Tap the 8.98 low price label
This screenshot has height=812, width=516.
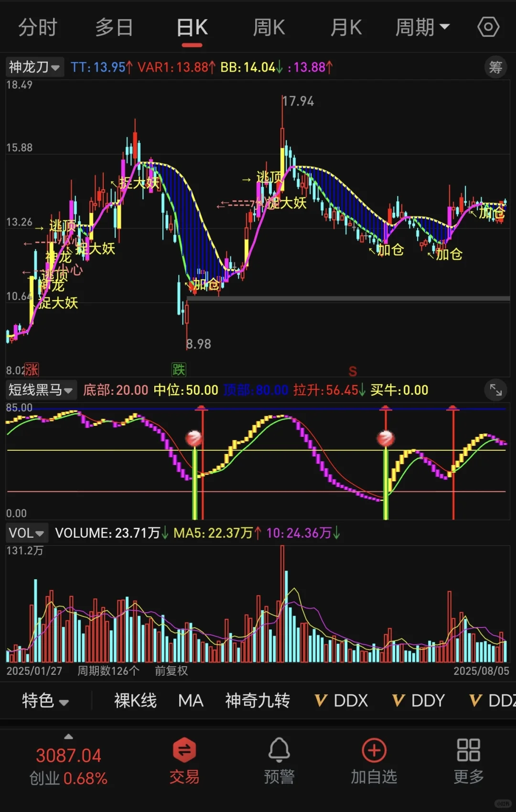click(x=199, y=344)
